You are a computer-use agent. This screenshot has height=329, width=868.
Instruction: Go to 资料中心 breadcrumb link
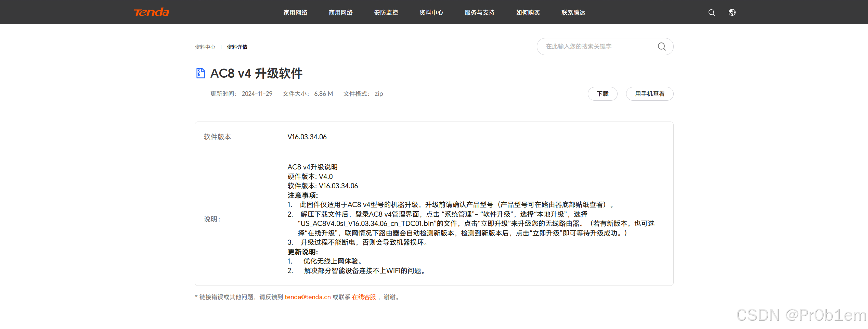(205, 47)
